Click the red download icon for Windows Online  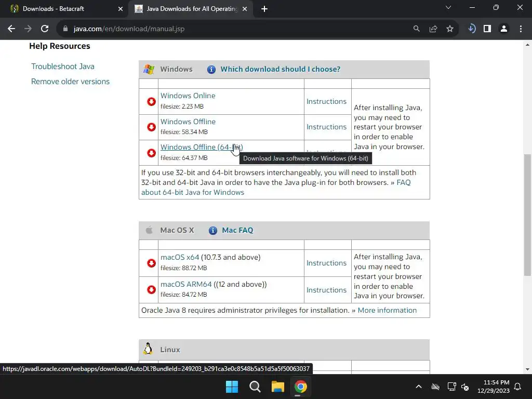tap(151, 101)
